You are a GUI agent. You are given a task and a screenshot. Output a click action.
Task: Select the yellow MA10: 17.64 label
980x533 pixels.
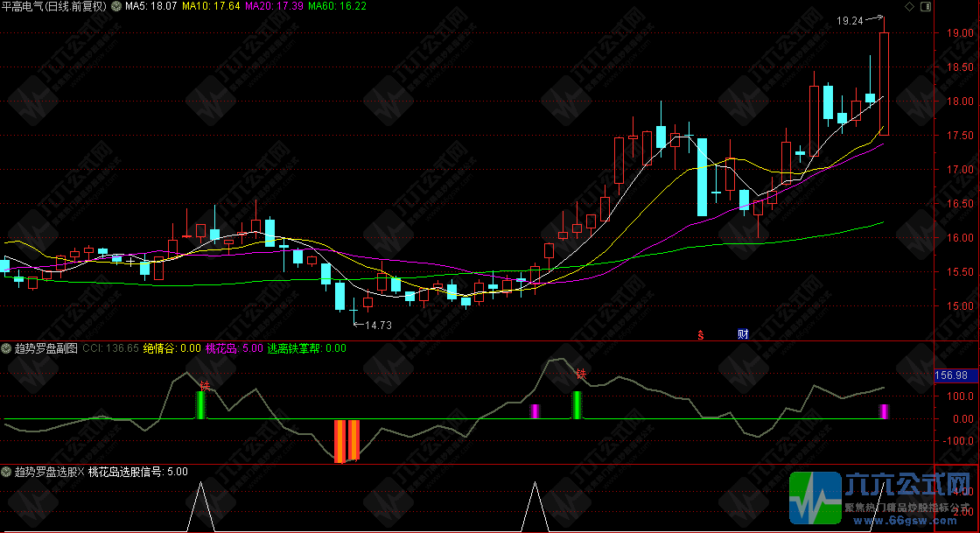tap(211, 6)
